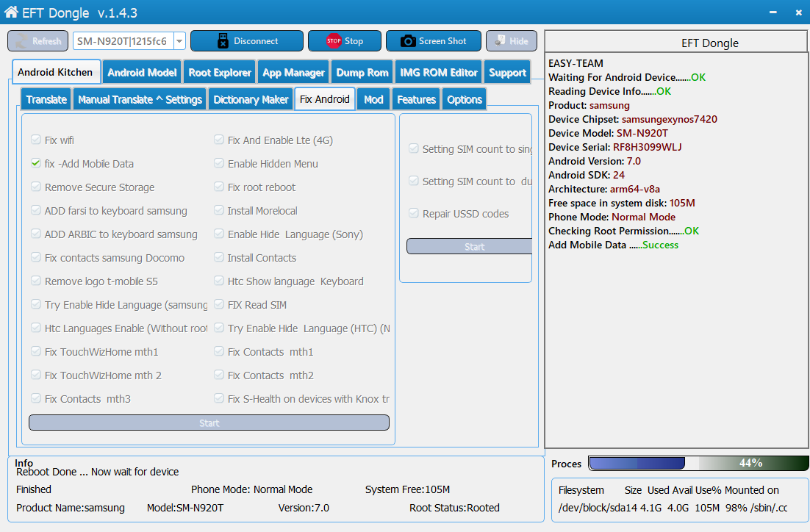The image size is (810, 532).
Task: Click the Add Mobile Data Success log line
Action: 613,245
